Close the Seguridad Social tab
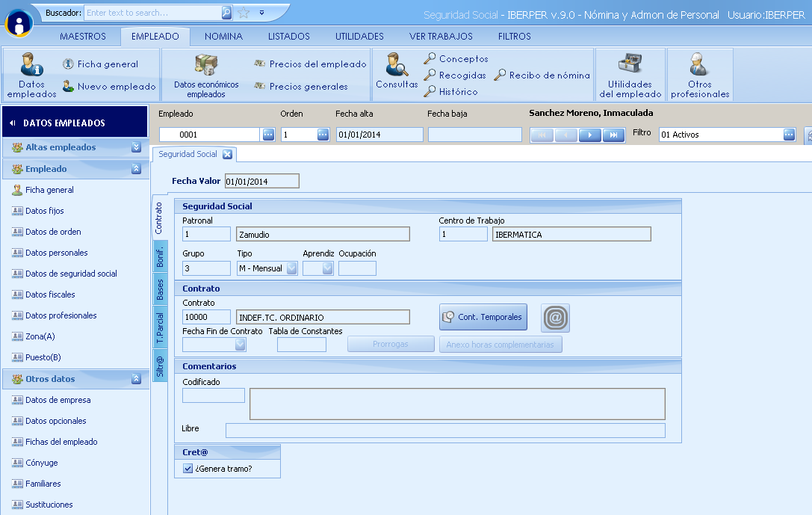Viewport: 812px width, 515px height. (227, 155)
